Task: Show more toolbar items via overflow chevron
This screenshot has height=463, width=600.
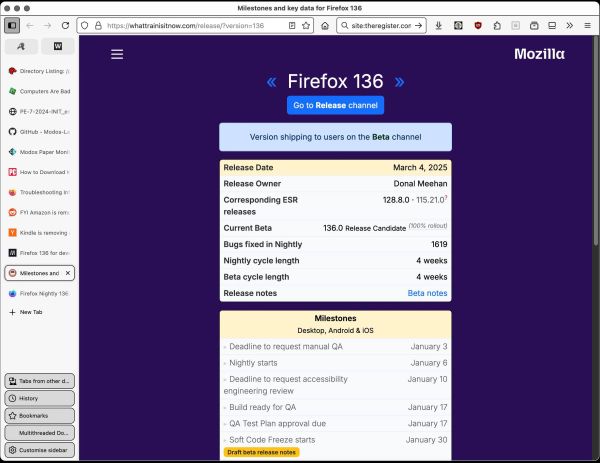Action: click(x=570, y=25)
